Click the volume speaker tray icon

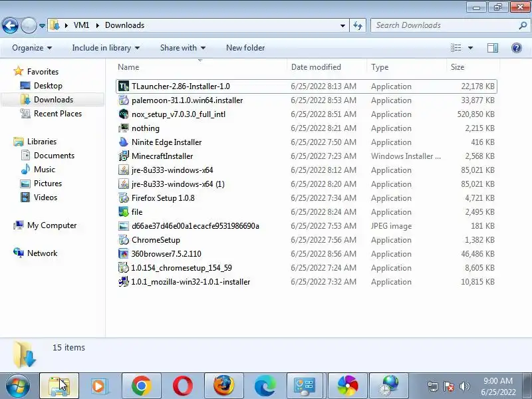coord(464,386)
